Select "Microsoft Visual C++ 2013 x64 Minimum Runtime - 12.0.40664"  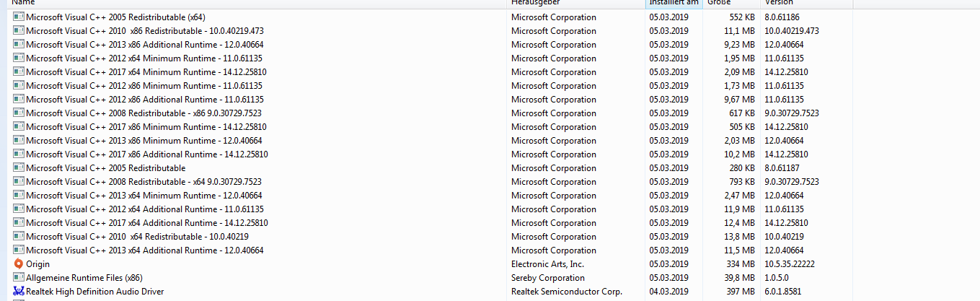coord(144,195)
